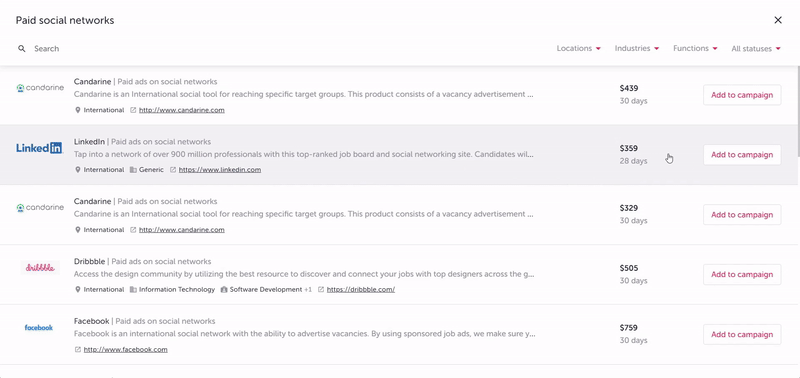Click location pin icon in $439 Candarine row
Screen dimensions: 800x378
tap(78, 110)
